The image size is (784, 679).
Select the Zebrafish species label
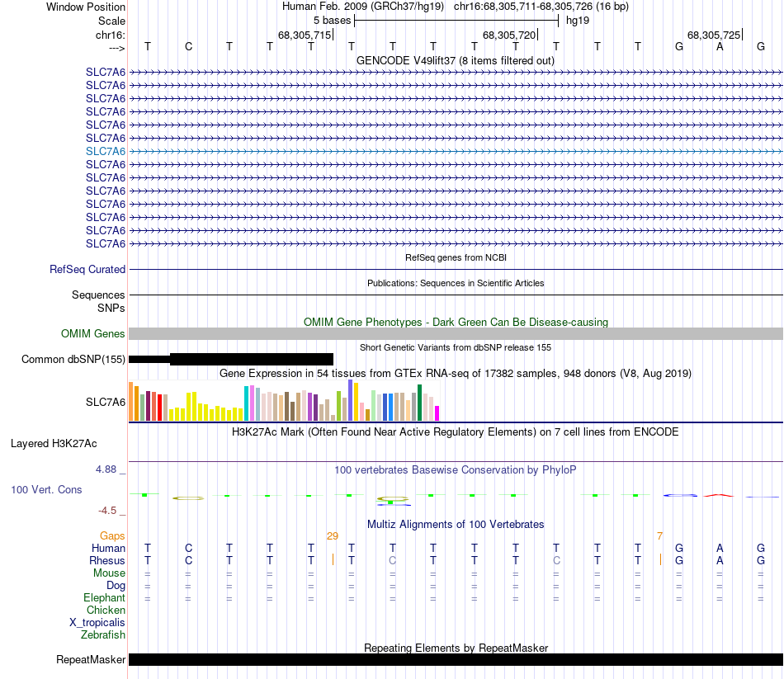point(103,634)
